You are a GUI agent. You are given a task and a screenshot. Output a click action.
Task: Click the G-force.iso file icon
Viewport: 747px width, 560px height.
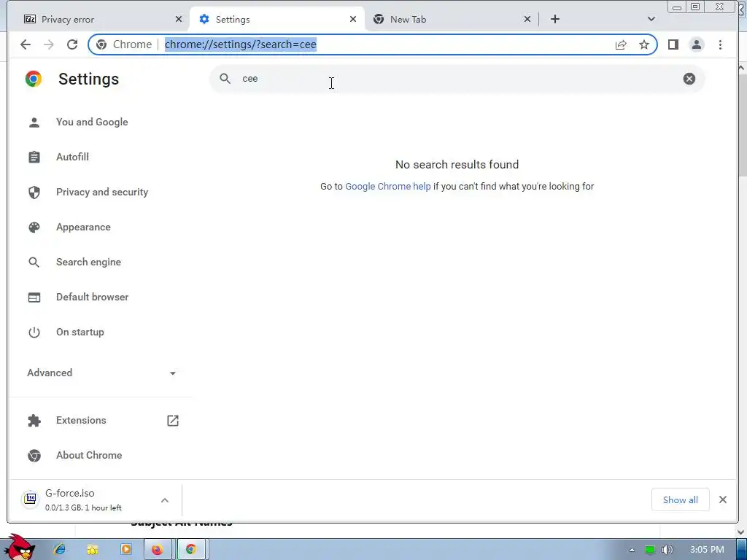(30, 499)
